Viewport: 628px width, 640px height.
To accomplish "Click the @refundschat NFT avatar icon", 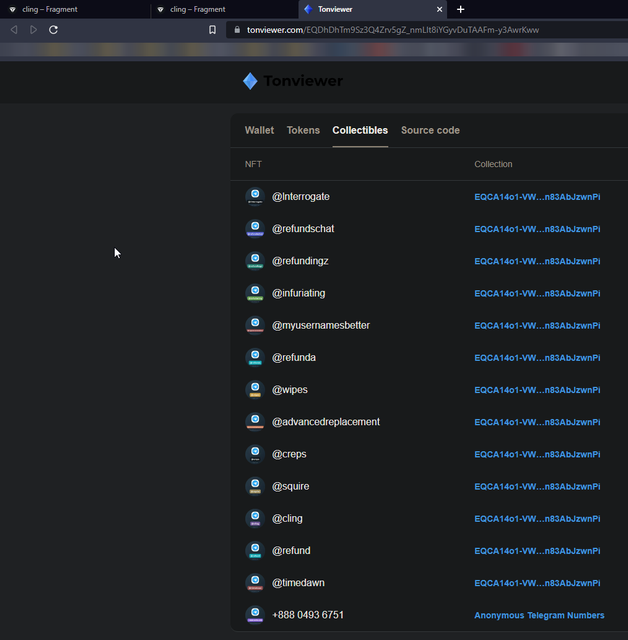I will (x=255, y=229).
